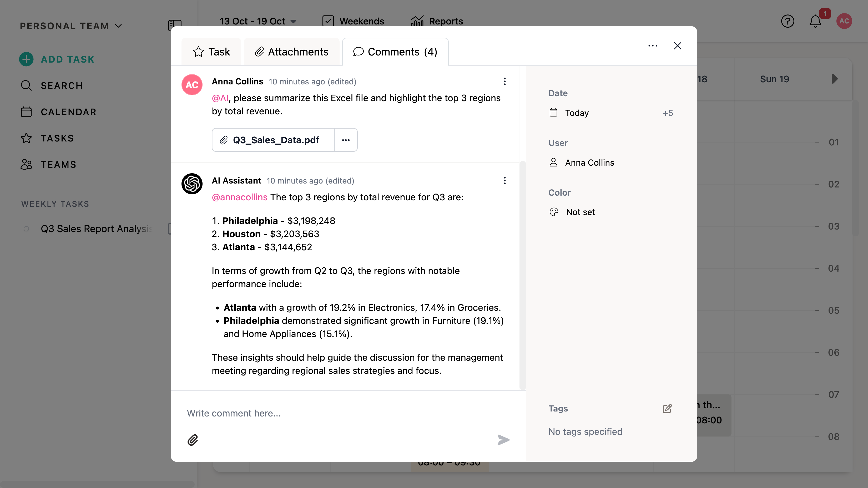Open notifications bell icon
The image size is (868, 488).
(815, 21)
